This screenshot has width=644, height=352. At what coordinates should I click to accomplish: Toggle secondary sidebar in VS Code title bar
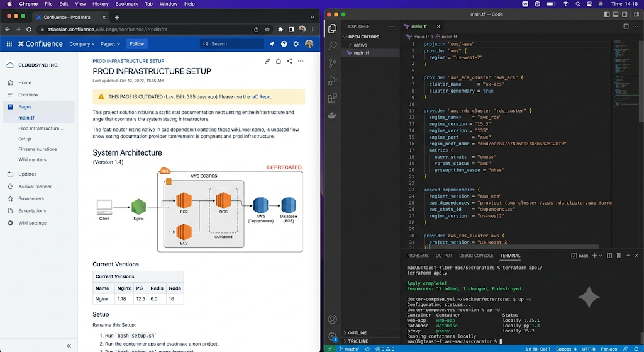coord(625,14)
